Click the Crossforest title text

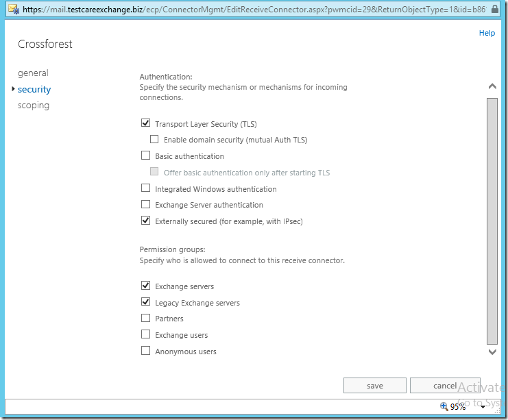pos(45,44)
